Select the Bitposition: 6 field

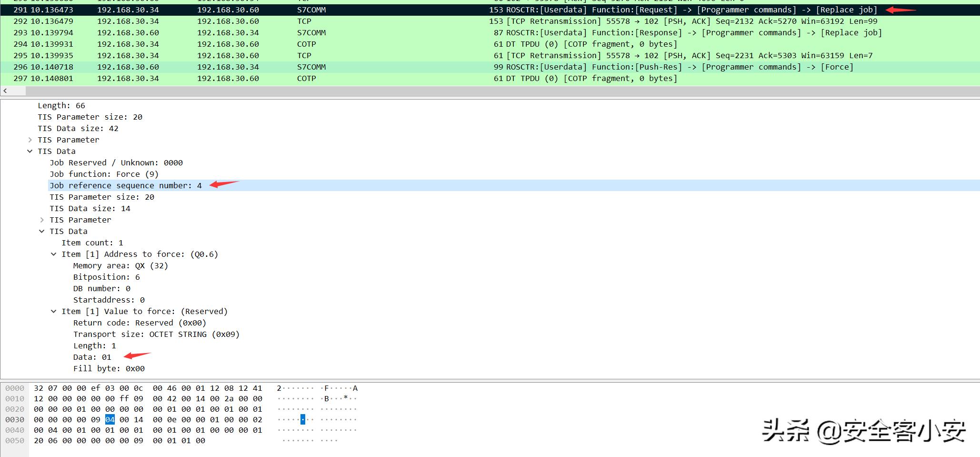[x=106, y=277]
